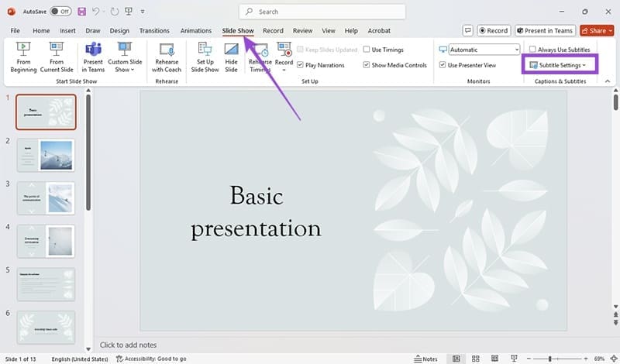The image size is (620, 364).
Task: Uncheck Show Media Controls
Action: coord(367,65)
